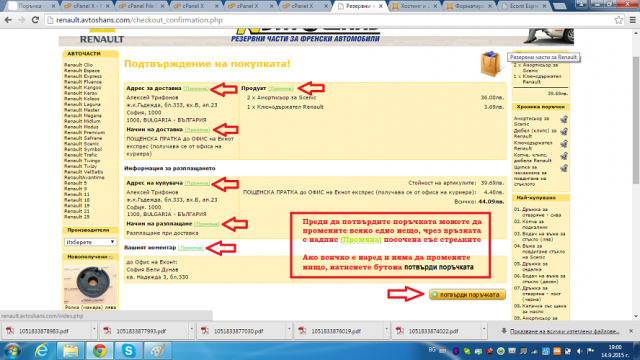This screenshot has width=640, height=360.
Task: Click the volume speaker tray icon
Action: [580, 351]
